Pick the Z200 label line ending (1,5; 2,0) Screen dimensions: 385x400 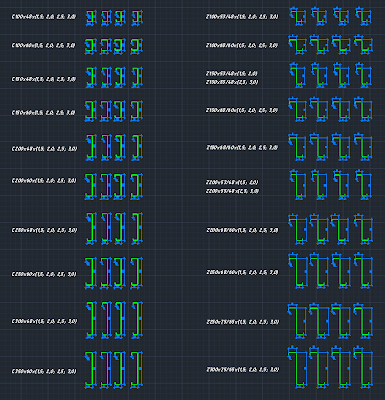pos(232,182)
